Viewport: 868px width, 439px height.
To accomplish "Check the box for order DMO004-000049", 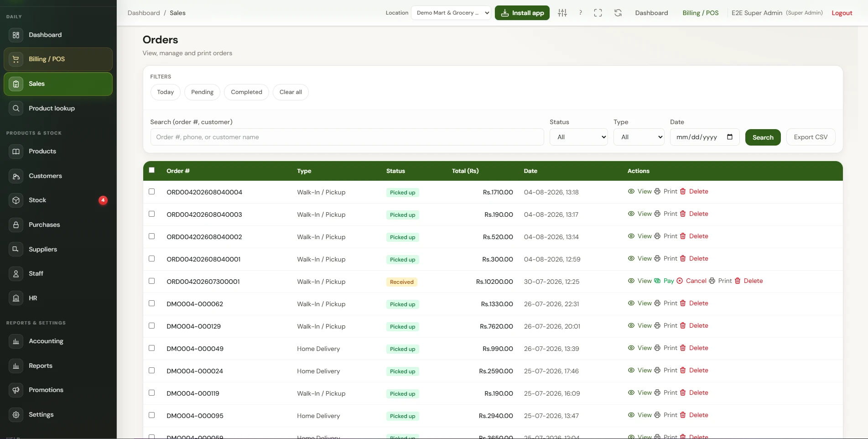I will point(152,348).
